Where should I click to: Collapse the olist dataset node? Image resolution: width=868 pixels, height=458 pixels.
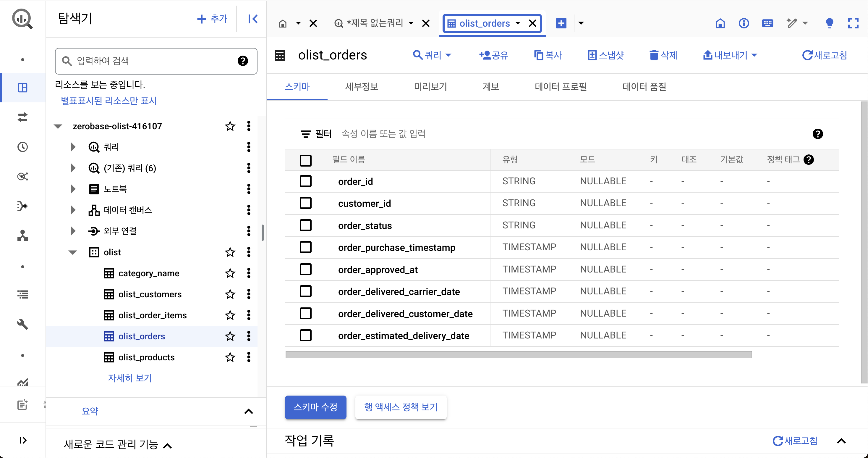(x=73, y=252)
